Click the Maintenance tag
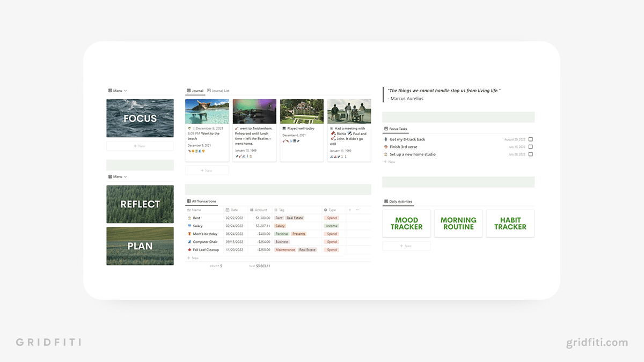644x362 pixels. (286, 249)
